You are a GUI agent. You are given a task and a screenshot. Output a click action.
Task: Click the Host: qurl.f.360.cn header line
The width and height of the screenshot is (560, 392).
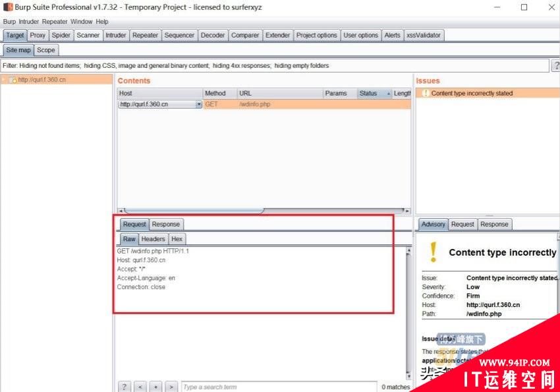pyautogui.click(x=141, y=260)
